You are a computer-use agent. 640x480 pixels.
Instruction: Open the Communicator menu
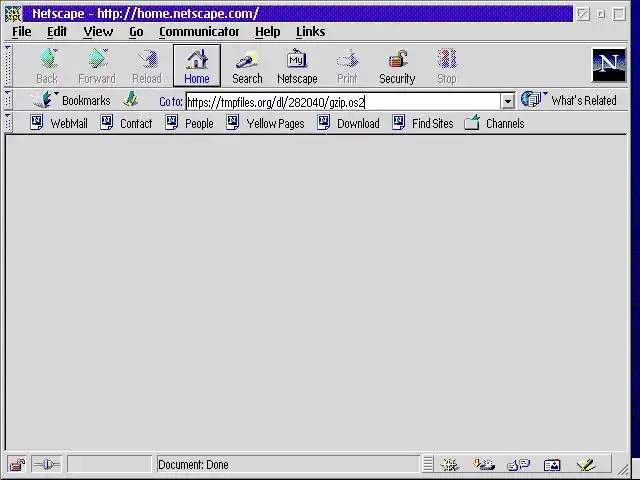pyautogui.click(x=199, y=32)
